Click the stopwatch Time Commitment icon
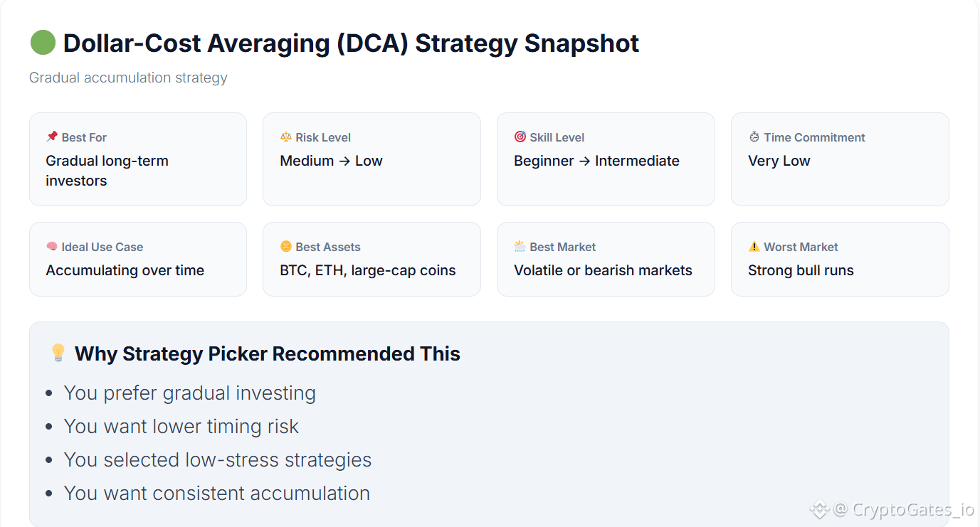This screenshot has width=980, height=527. [x=754, y=137]
